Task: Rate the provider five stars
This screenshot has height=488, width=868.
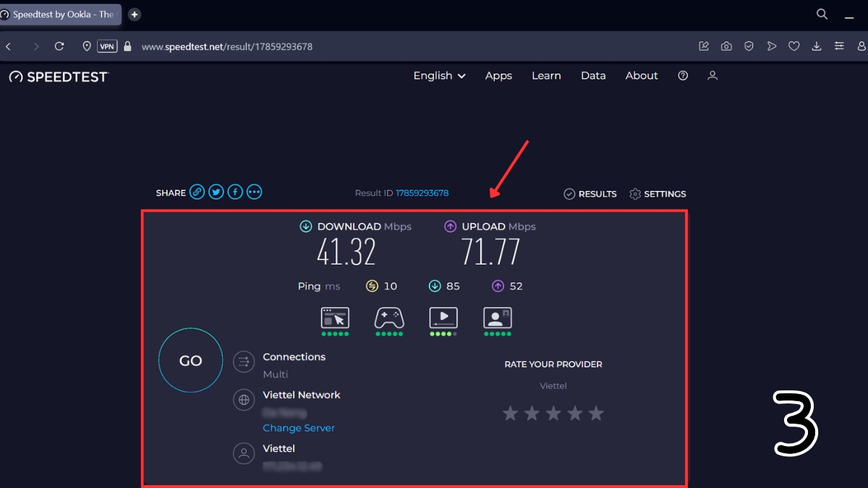Action: (x=596, y=414)
